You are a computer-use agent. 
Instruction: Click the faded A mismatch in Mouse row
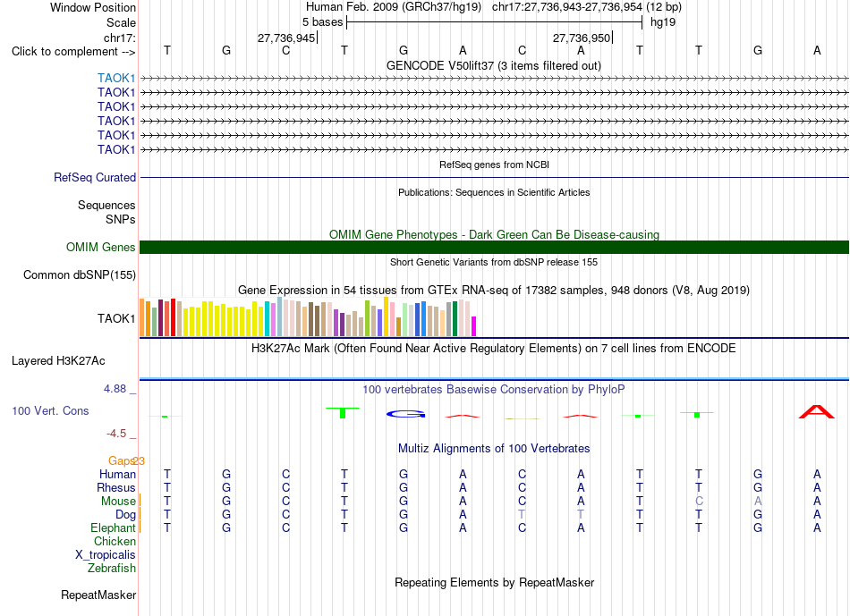758,502
